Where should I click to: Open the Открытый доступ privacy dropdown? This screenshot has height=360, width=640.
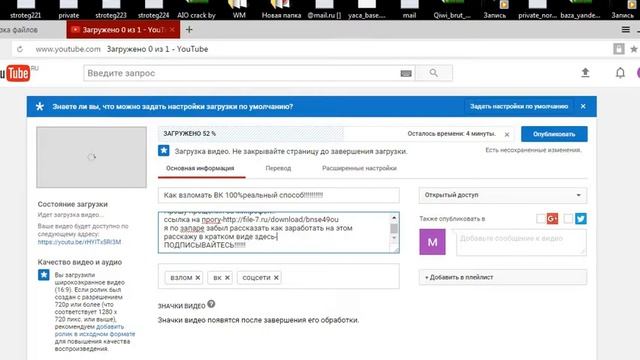click(x=502, y=195)
